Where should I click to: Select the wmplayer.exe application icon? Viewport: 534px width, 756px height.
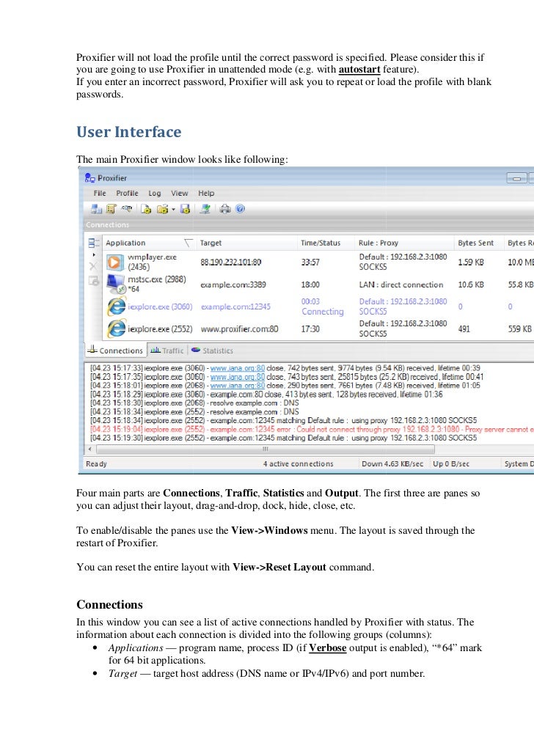point(115,263)
